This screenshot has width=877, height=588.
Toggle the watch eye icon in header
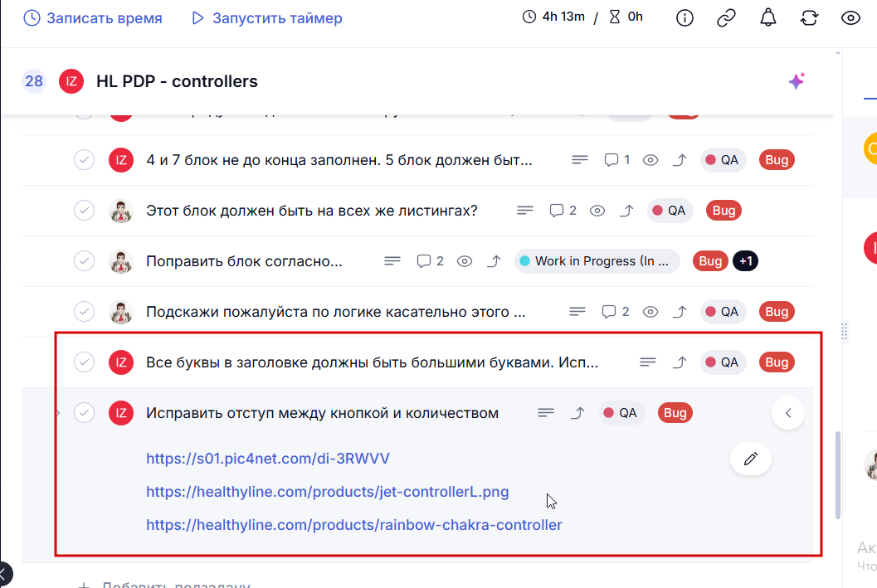pyautogui.click(x=850, y=18)
